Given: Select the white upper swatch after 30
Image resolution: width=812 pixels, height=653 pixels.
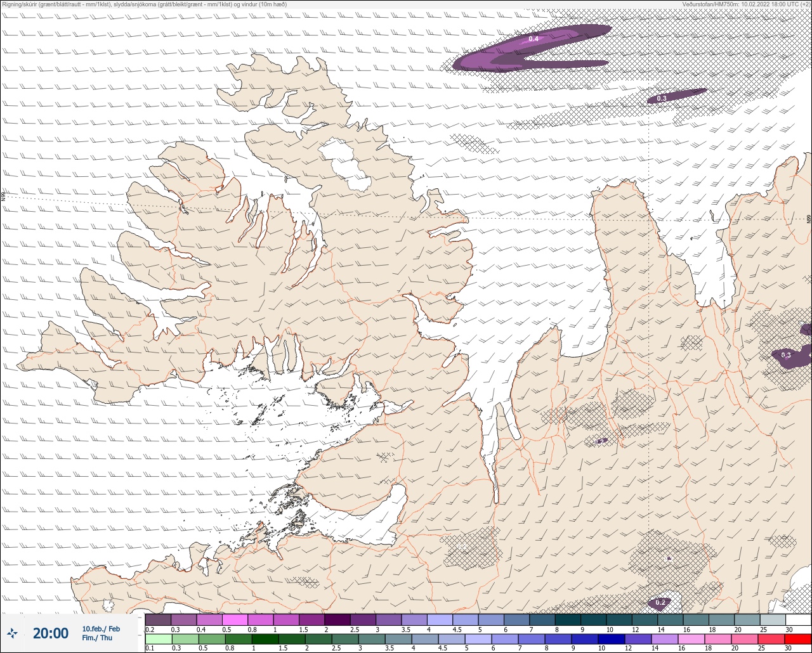Looking at the screenshot, I should (x=799, y=619).
